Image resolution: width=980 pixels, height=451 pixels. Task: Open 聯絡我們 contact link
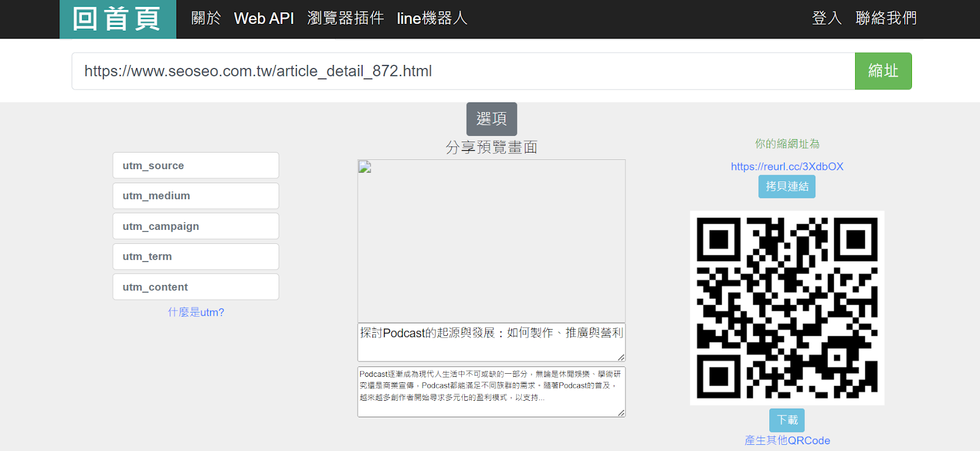(886, 18)
